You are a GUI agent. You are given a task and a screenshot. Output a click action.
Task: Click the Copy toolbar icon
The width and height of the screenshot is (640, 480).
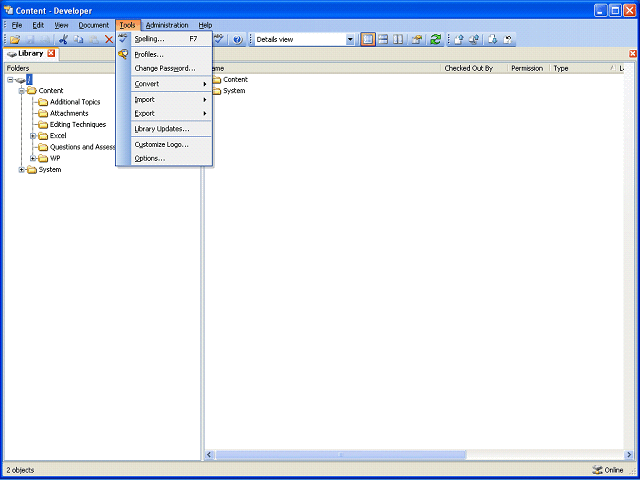(x=78, y=40)
